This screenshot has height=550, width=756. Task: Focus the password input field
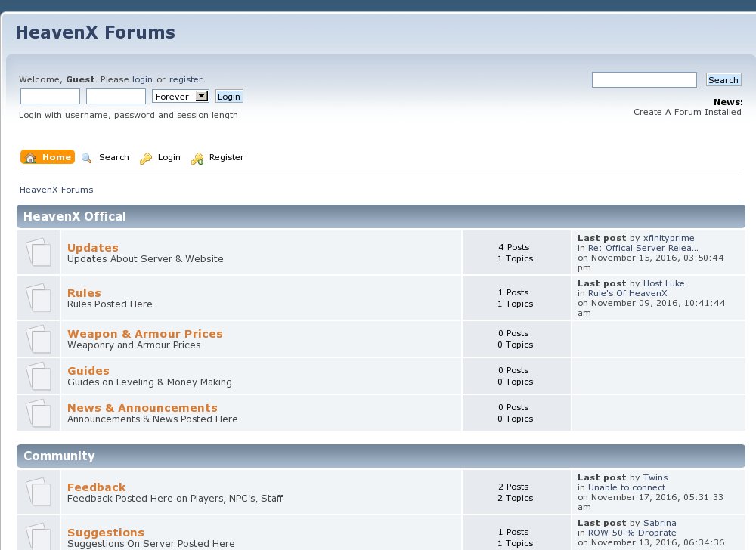pyautogui.click(x=116, y=97)
